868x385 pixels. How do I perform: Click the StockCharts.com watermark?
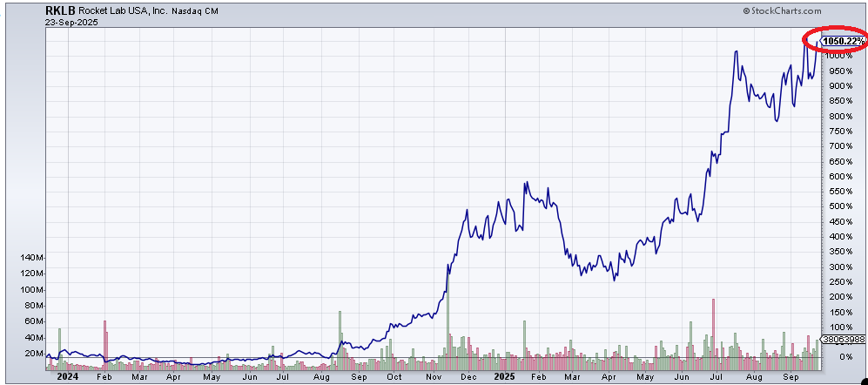pyautogui.click(x=781, y=10)
